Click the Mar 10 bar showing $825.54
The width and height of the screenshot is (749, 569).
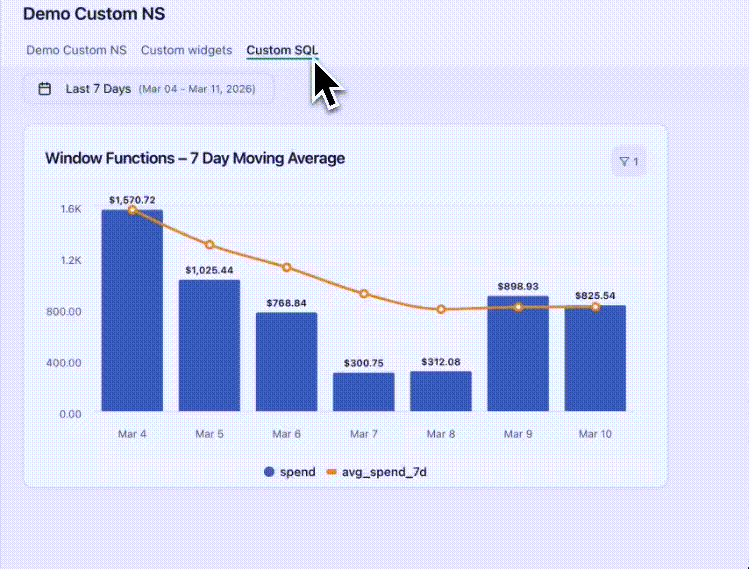click(x=595, y=358)
